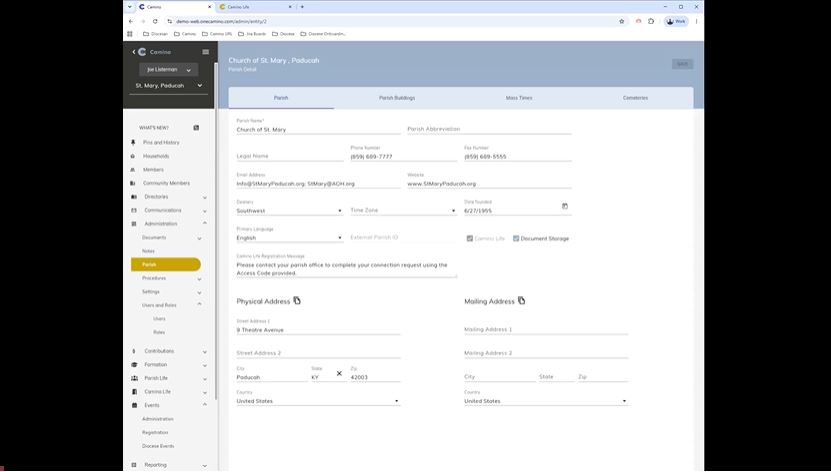Open the Joe Listerman user dropdown

coord(169,69)
